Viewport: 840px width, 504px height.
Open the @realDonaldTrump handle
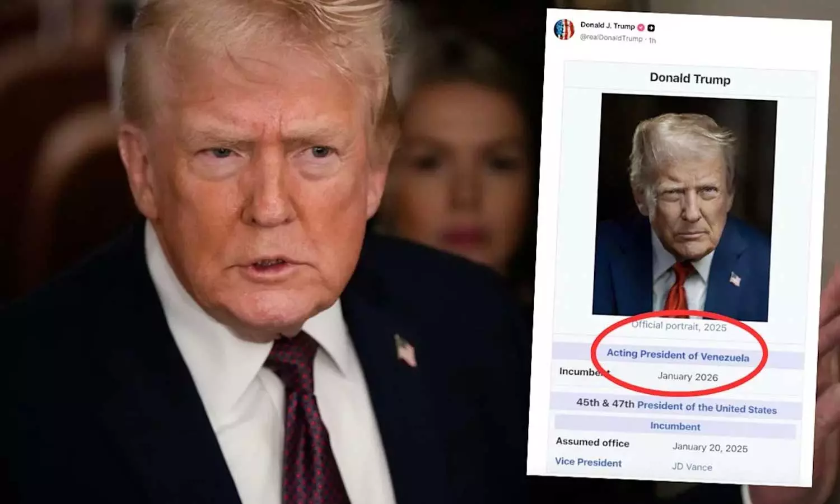point(611,38)
